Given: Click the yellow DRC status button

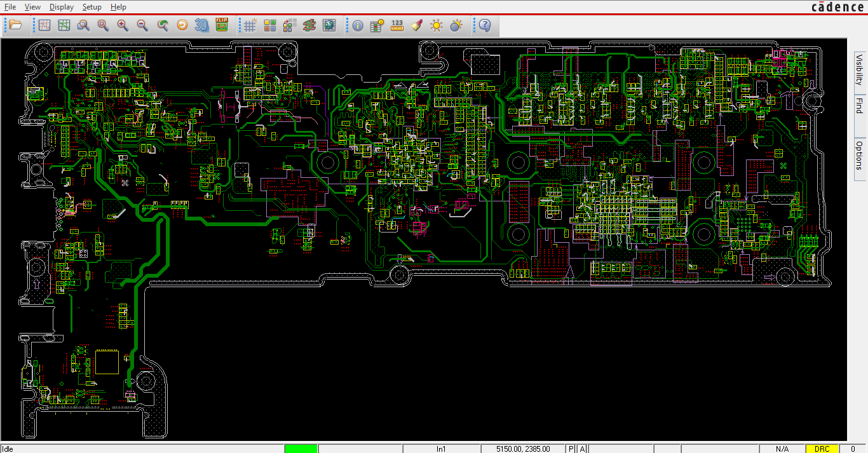Looking at the screenshot, I should [x=822, y=449].
